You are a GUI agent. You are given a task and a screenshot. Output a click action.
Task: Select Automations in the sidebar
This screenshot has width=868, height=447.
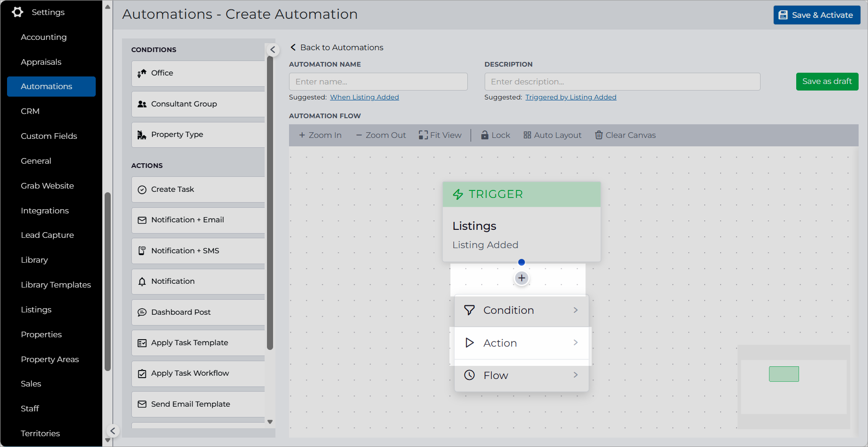[51, 86]
